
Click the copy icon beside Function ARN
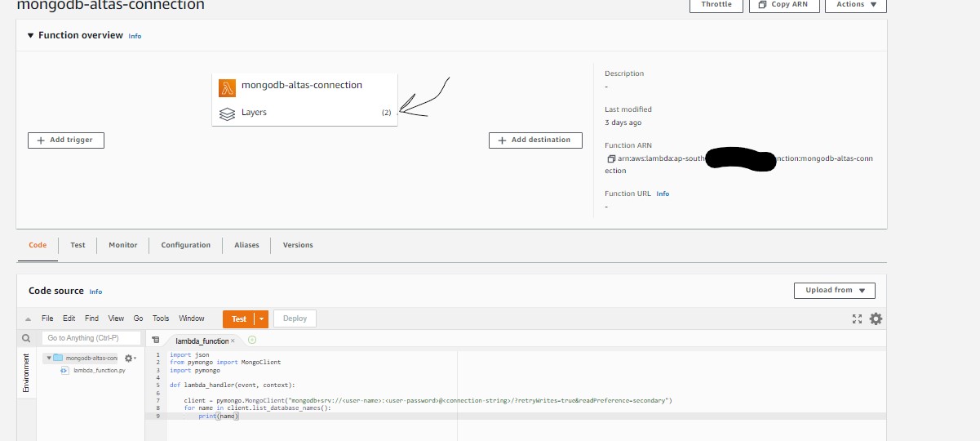pos(610,158)
